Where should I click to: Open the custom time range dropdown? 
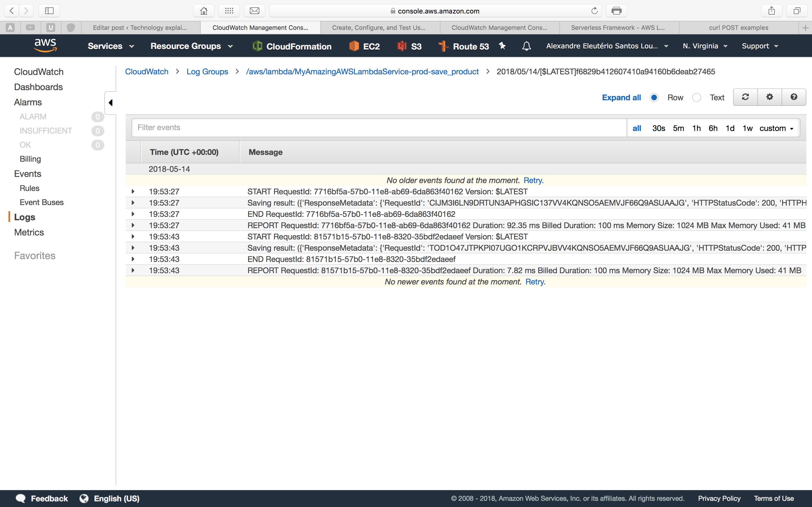point(776,128)
